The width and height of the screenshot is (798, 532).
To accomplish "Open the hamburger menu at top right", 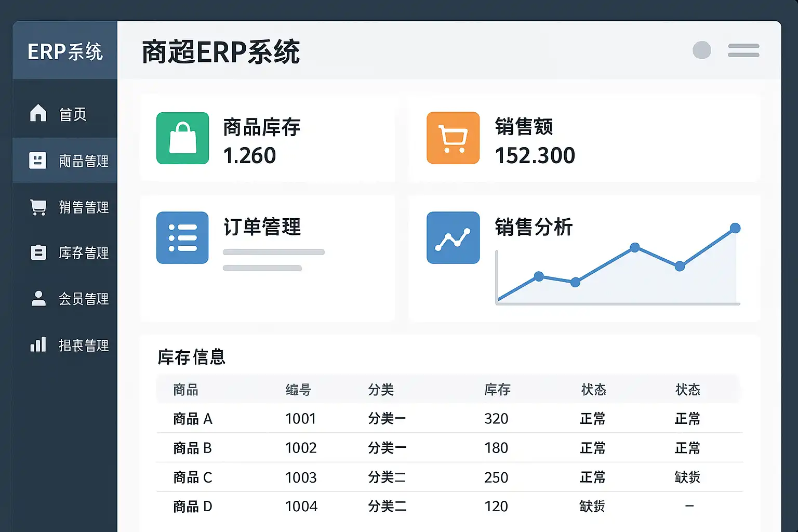I will [743, 50].
